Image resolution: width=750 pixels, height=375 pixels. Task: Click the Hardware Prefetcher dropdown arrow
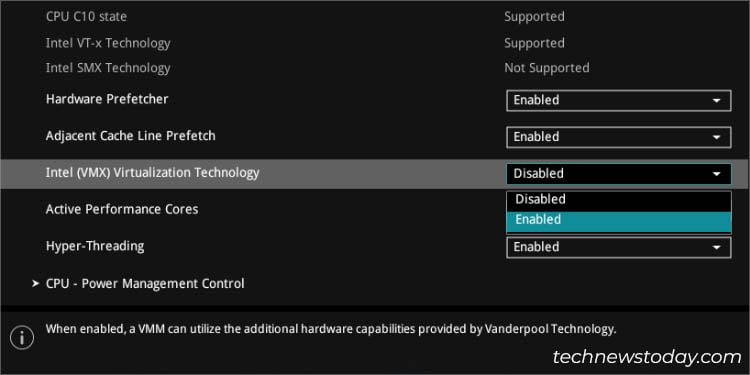tap(716, 100)
